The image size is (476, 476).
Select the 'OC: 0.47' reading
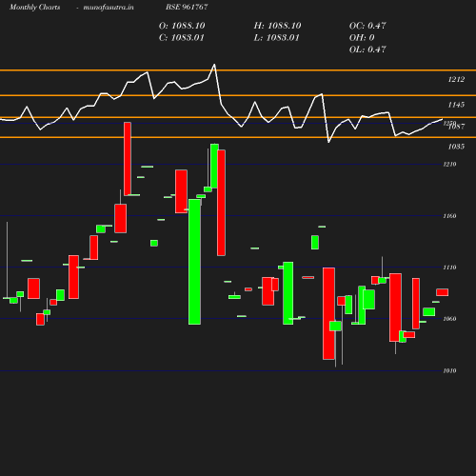click(x=367, y=26)
